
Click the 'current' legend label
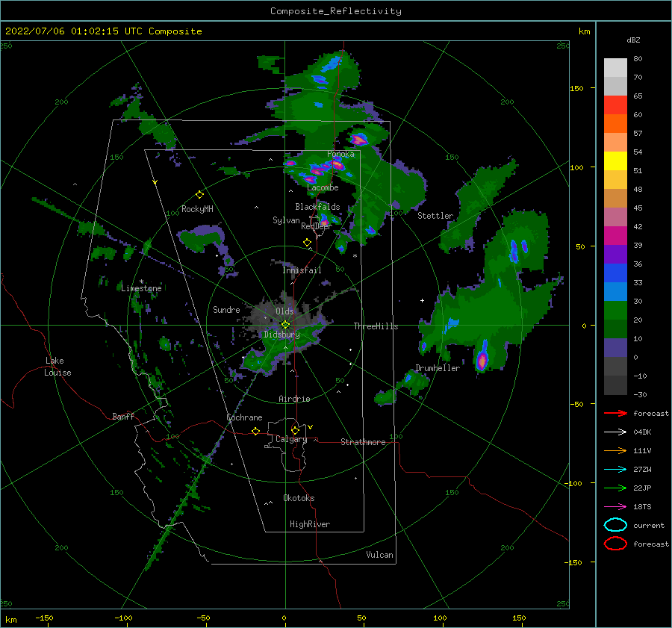pos(649,526)
